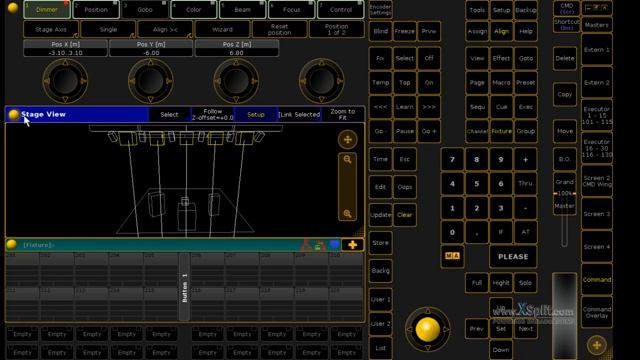Click the level wheel strip
The height and width of the screenshot is (360, 640).
(564, 316)
